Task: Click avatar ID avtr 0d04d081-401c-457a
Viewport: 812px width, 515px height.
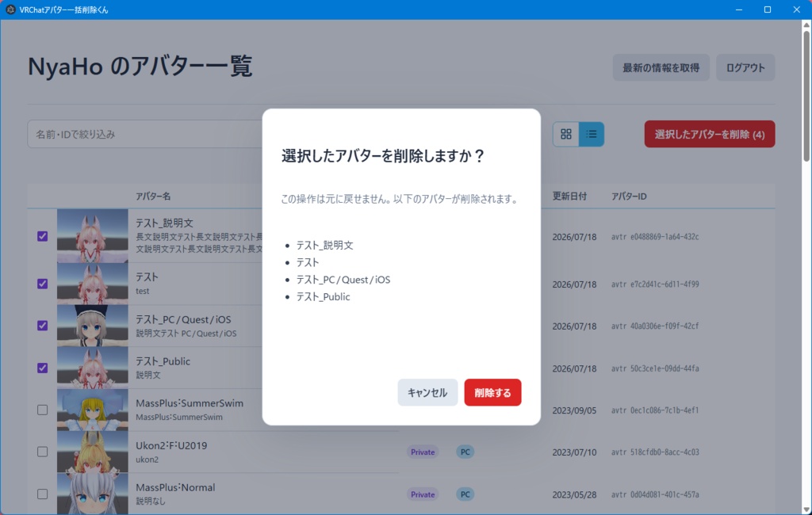Action: (655, 495)
